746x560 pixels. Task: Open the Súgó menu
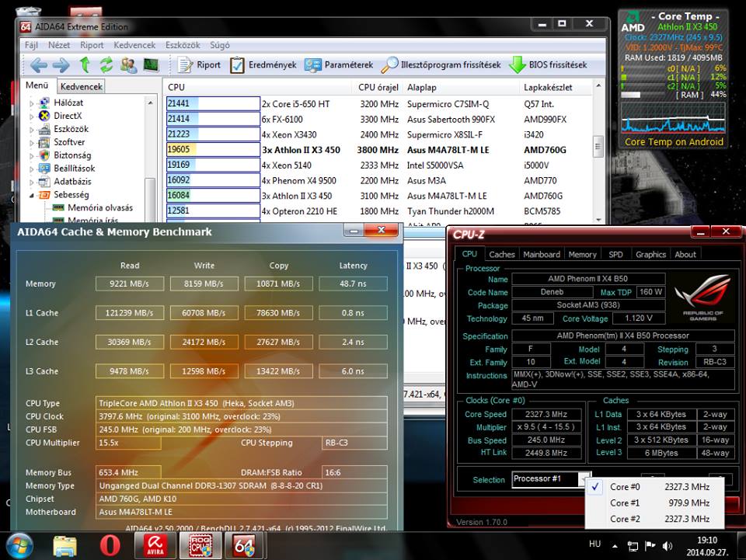tap(220, 45)
